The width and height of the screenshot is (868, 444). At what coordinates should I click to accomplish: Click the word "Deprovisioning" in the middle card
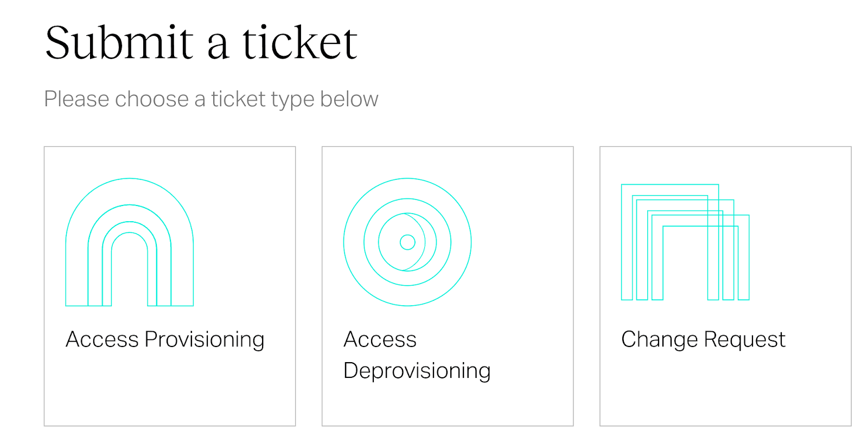pos(417,371)
